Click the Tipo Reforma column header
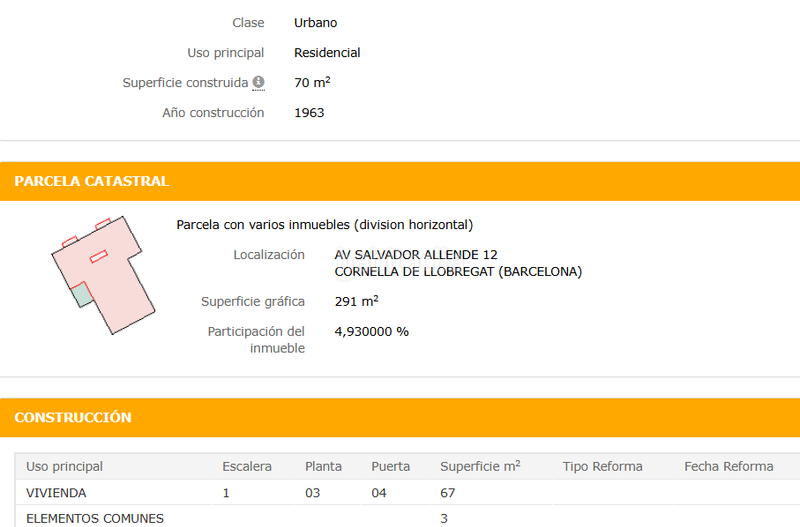This screenshot has height=527, width=800. (602, 466)
